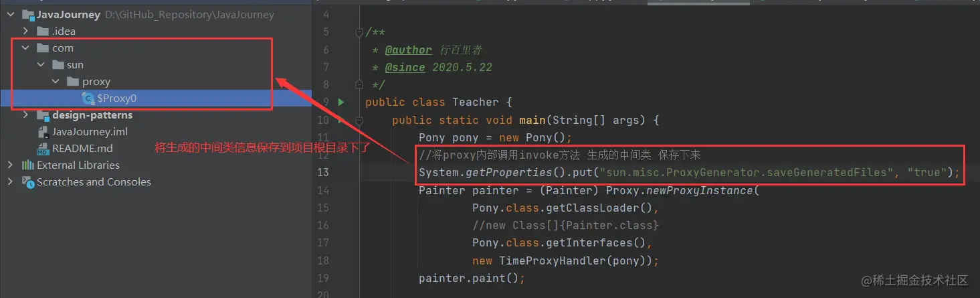980x298 pixels.
Task: Click the "sun.misc.ProxyGenerator.saveGeneratedFiles" string
Action: (x=747, y=173)
